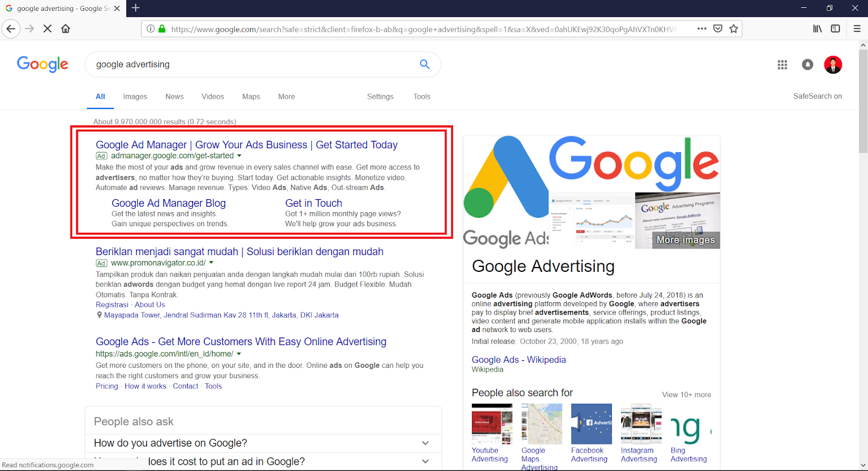
Task: Click the Google logo
Action: click(42, 64)
